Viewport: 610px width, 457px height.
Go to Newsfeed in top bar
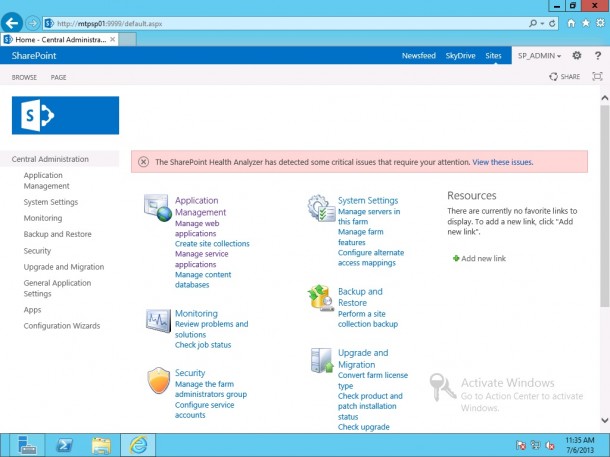click(x=419, y=56)
